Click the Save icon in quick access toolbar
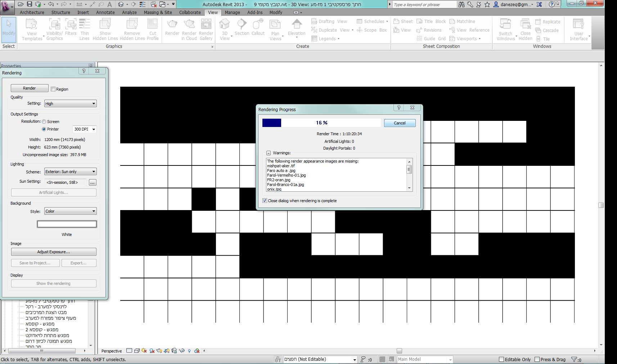The width and height of the screenshot is (617, 364). coord(30,4)
